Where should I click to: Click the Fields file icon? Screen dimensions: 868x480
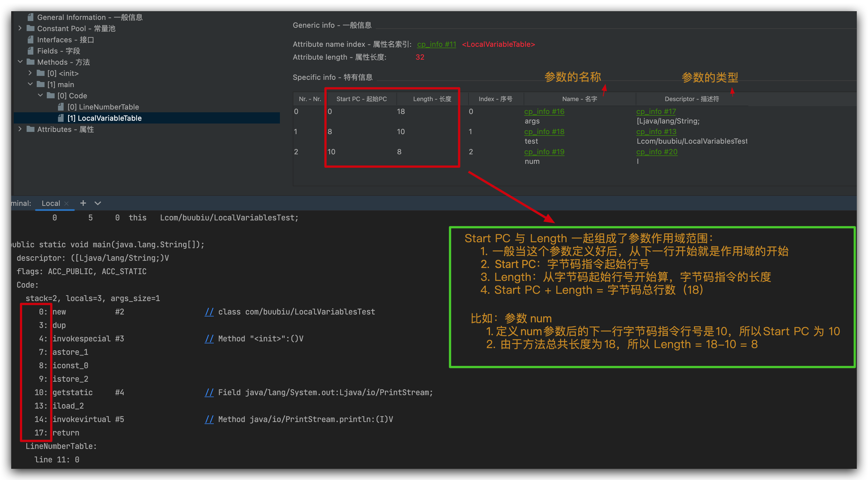[x=31, y=51]
